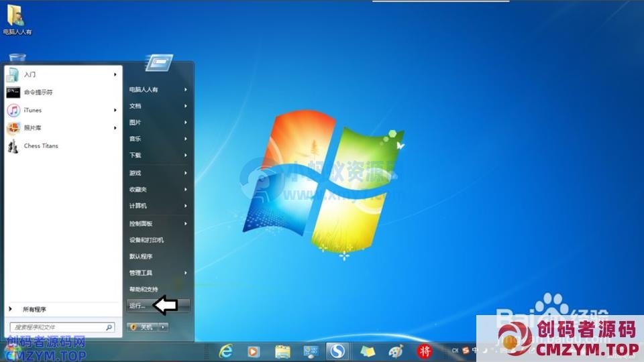This screenshot has height=362, width=644.
Task: Launch Paint from the taskbar palette icon
Action: click(x=396, y=351)
